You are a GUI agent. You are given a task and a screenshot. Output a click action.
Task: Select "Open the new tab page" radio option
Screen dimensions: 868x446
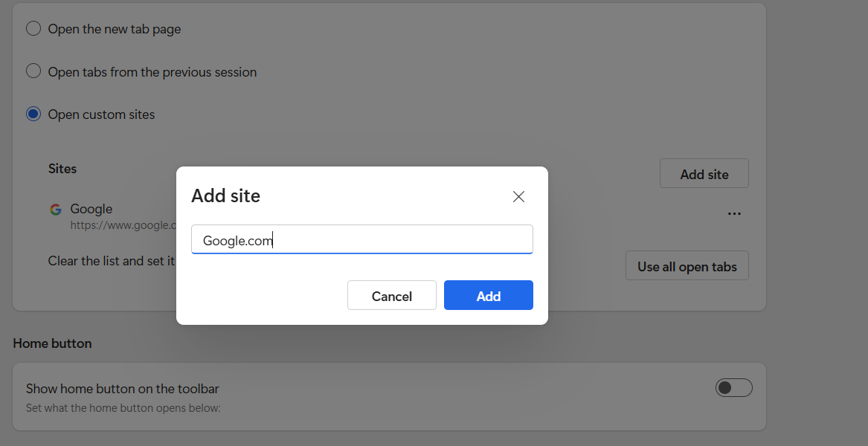(x=33, y=29)
